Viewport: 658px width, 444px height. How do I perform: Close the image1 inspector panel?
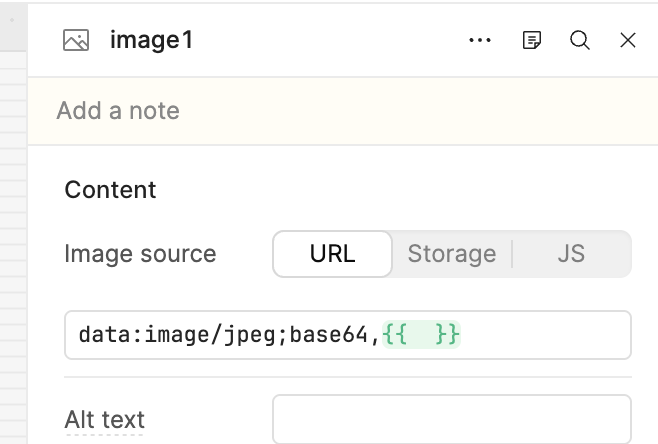[x=628, y=40]
